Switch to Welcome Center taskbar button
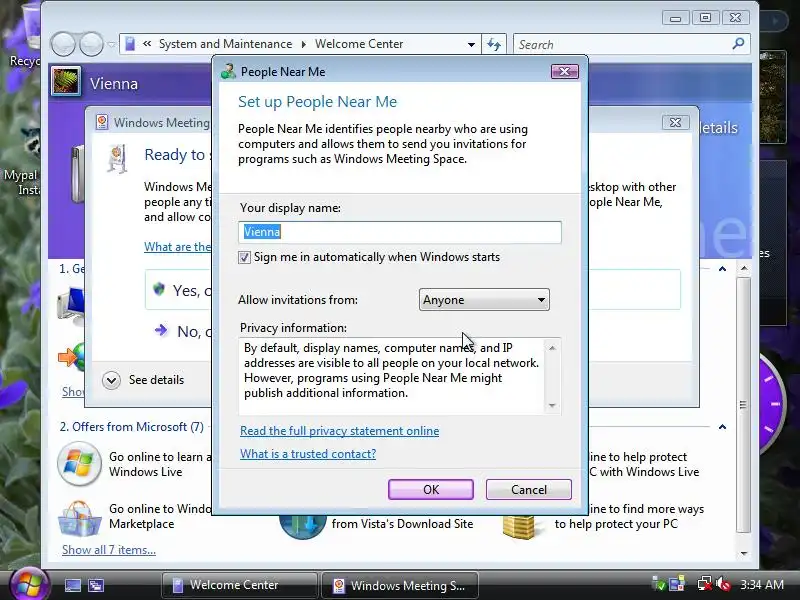 click(x=240, y=585)
